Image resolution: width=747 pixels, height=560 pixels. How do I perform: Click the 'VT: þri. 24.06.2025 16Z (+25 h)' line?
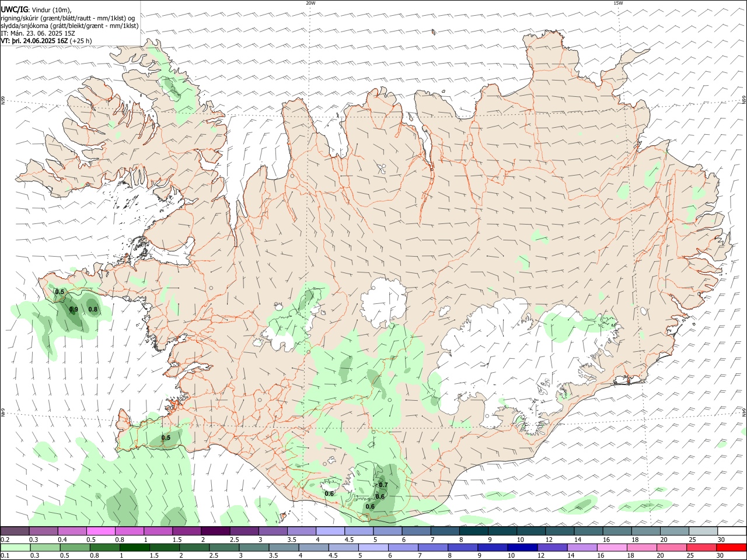click(47, 41)
